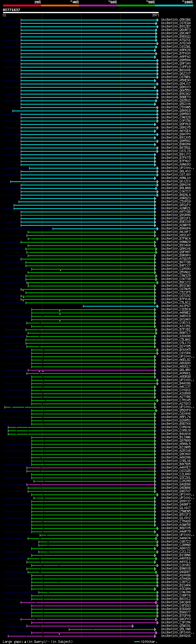Click the orange ~40% identity legend bar

(60, 6)
